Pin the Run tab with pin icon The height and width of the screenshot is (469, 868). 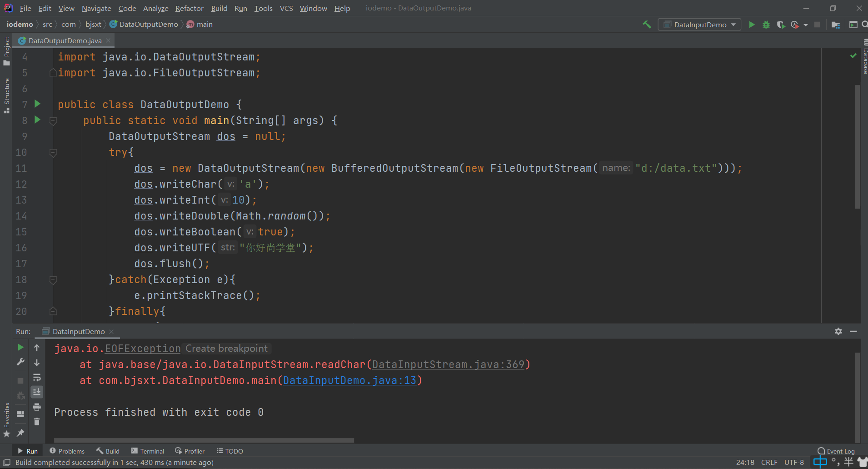click(x=20, y=433)
